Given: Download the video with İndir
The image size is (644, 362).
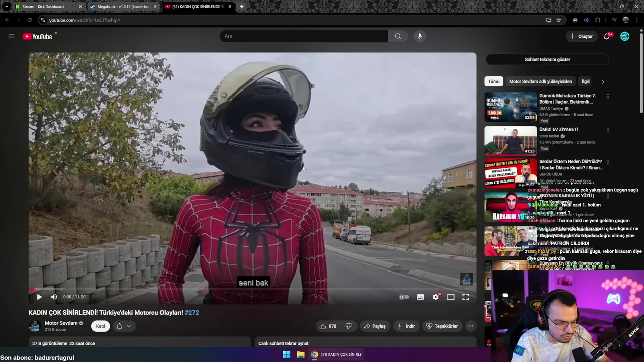Looking at the screenshot, I should pyautogui.click(x=406, y=326).
